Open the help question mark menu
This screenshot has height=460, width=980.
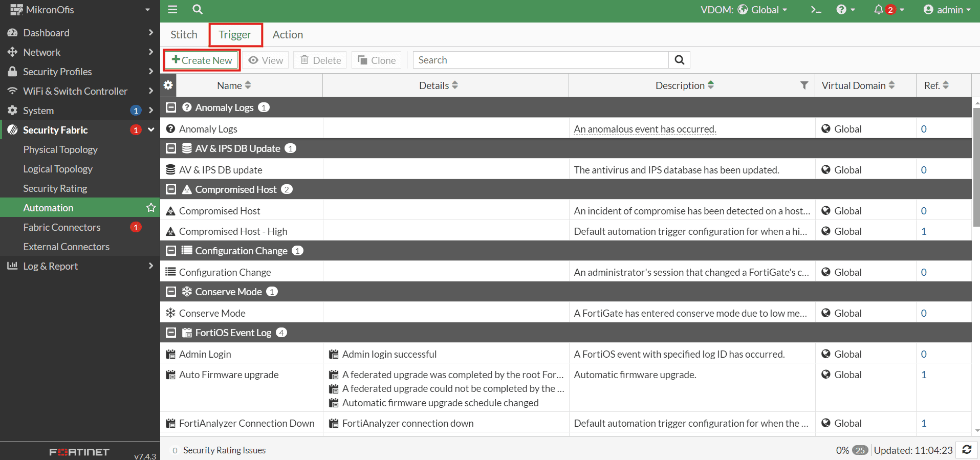[x=845, y=10]
